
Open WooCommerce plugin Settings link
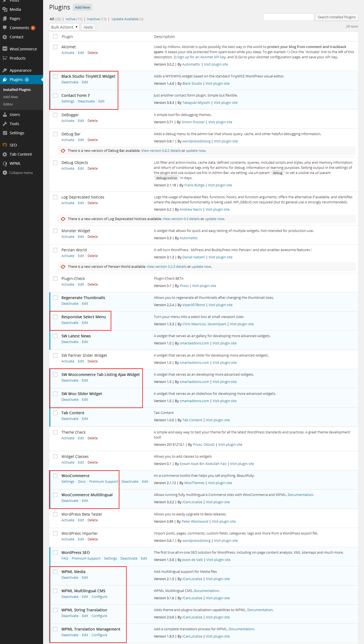68,482
